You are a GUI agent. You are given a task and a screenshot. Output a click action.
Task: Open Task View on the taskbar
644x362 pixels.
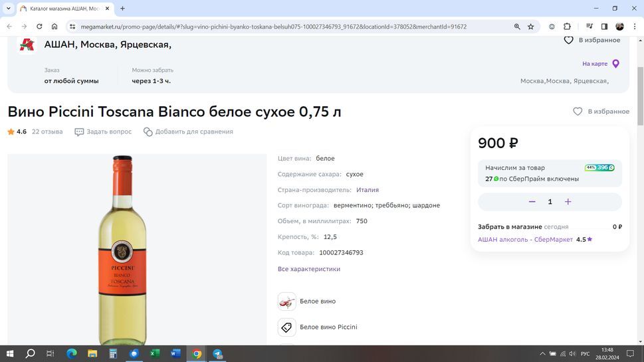(50, 353)
